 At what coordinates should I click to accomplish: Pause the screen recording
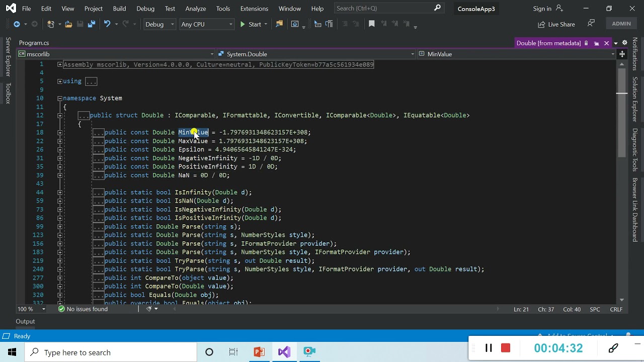pos(488,348)
